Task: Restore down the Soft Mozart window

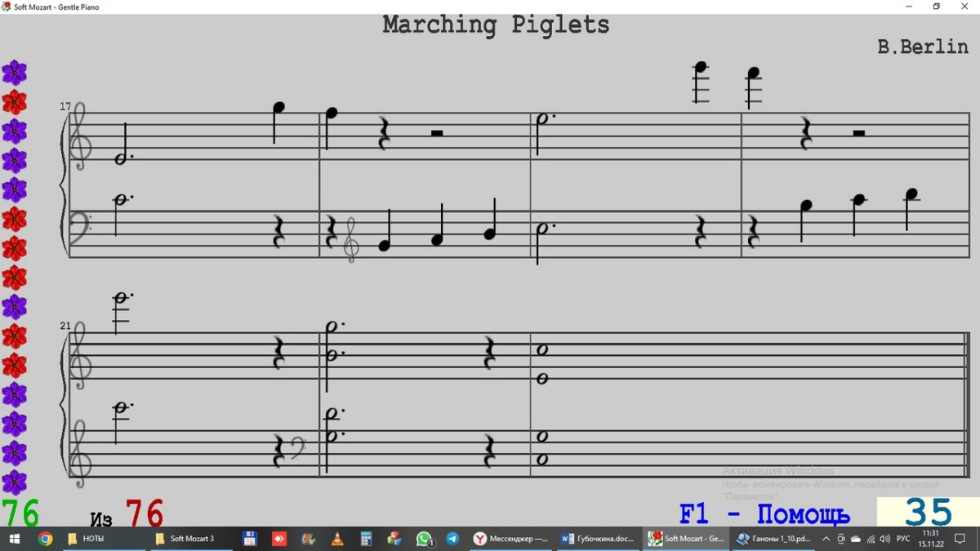Action: pyautogui.click(x=937, y=7)
